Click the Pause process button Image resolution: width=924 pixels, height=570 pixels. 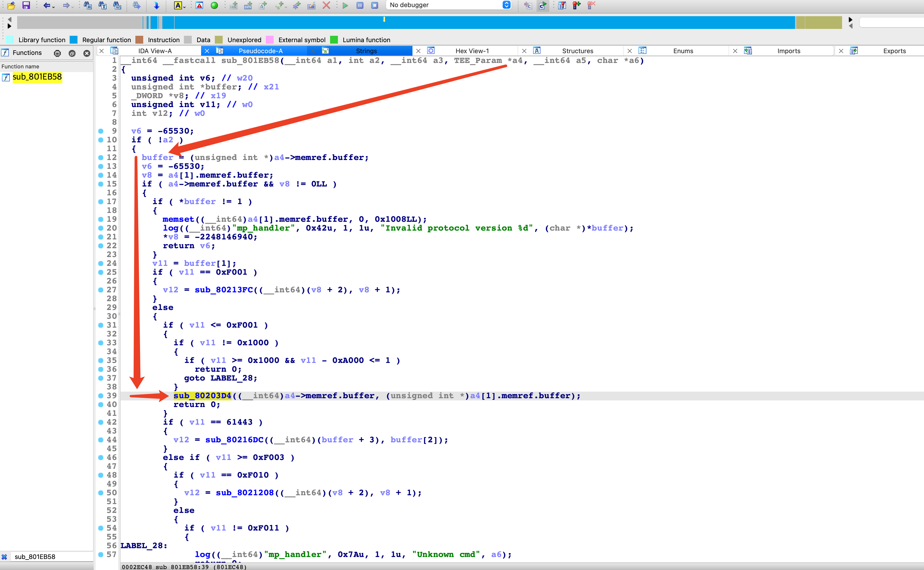(x=360, y=5)
